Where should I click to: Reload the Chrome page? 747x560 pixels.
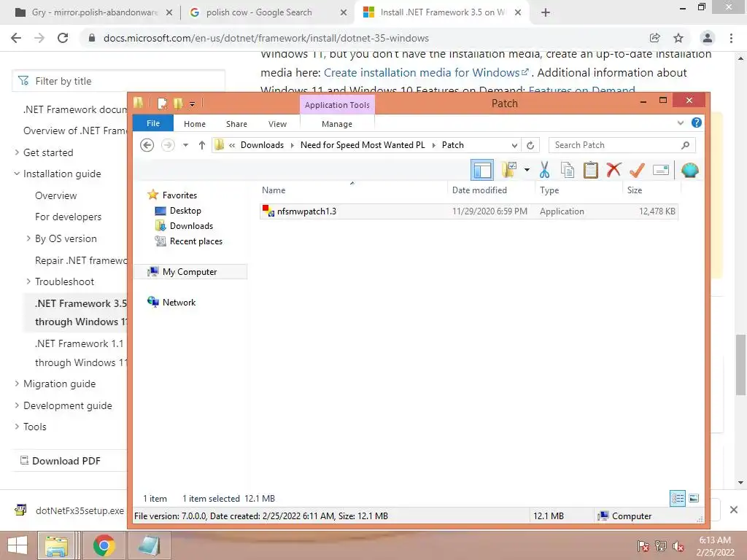[63, 38]
